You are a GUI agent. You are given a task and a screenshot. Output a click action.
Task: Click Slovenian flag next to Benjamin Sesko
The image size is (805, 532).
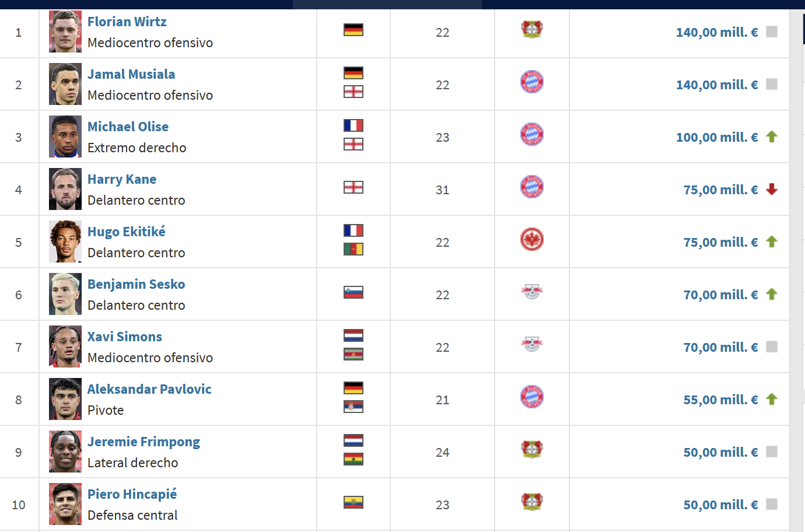click(353, 292)
